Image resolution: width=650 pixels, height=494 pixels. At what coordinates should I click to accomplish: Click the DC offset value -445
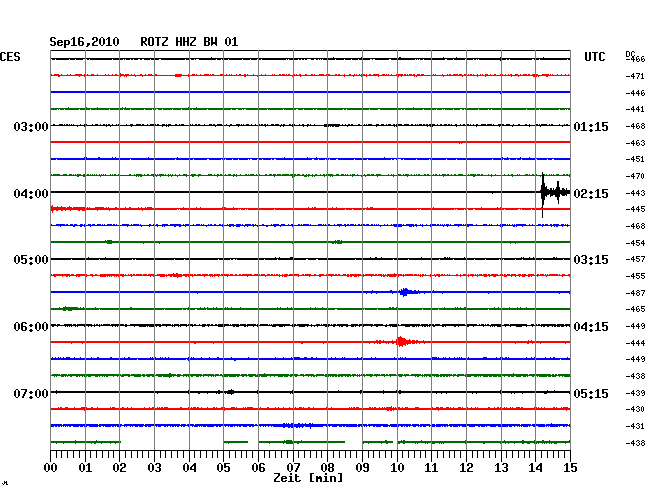pyautogui.click(x=635, y=209)
